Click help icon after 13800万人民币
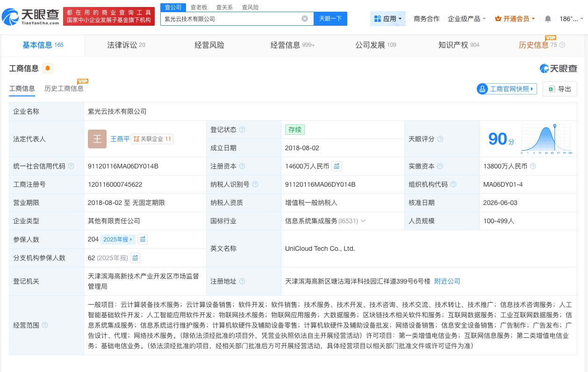 [533, 166]
